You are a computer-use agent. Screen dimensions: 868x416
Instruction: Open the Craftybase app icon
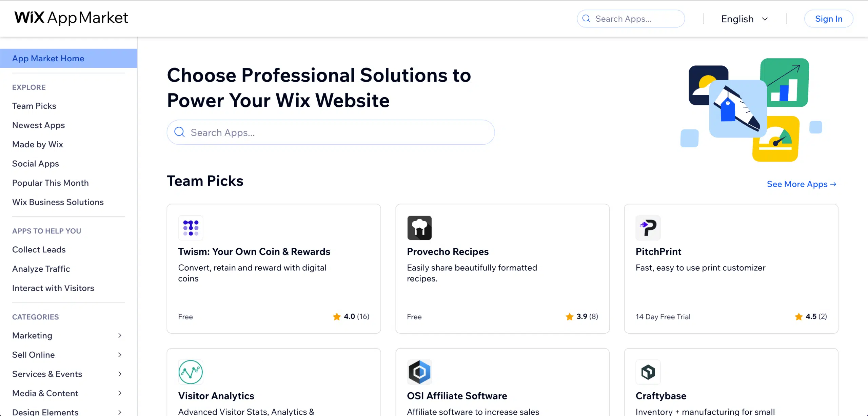[x=648, y=372]
